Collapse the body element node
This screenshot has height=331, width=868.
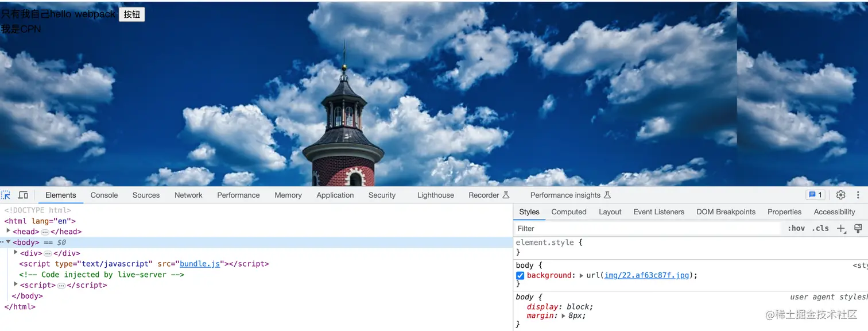coord(8,242)
